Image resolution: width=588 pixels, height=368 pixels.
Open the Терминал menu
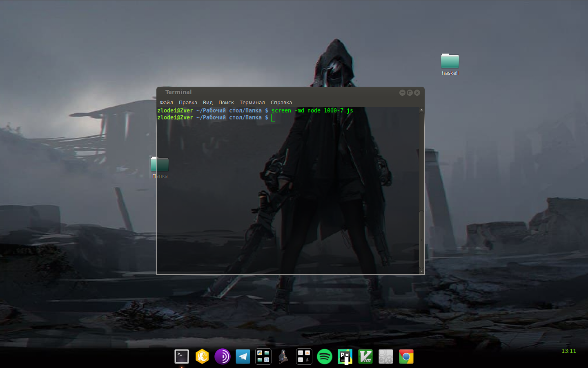(x=252, y=102)
